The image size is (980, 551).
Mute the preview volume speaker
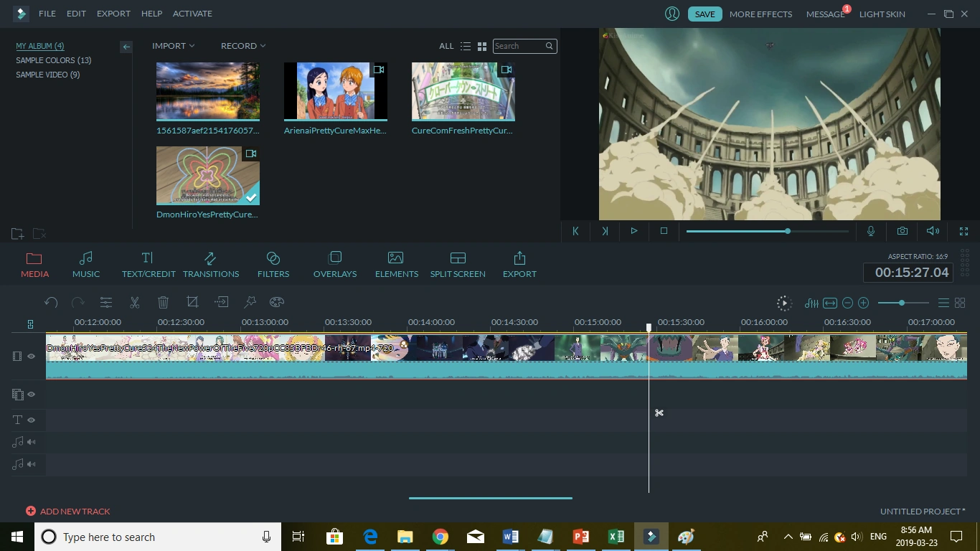(x=933, y=231)
